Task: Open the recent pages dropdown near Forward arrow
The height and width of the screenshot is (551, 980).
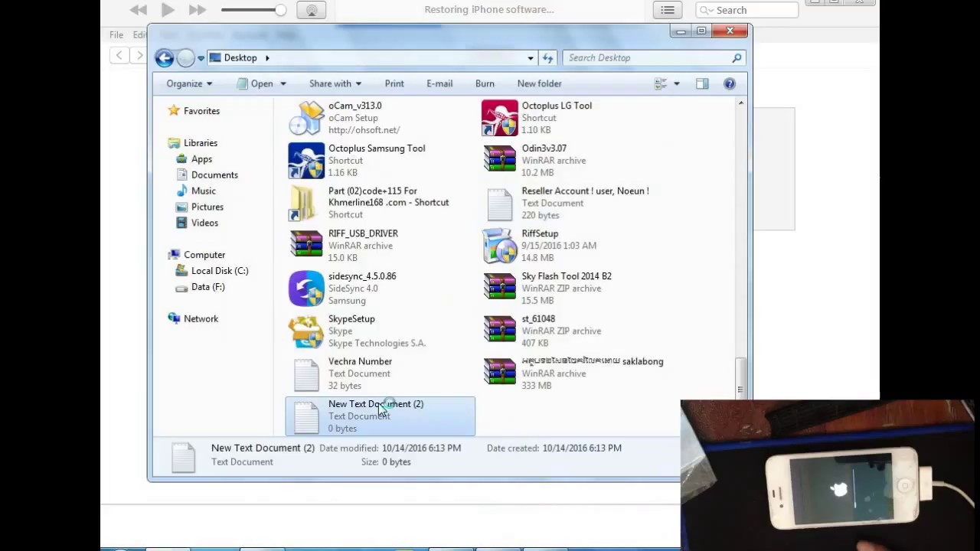Action: [x=201, y=57]
